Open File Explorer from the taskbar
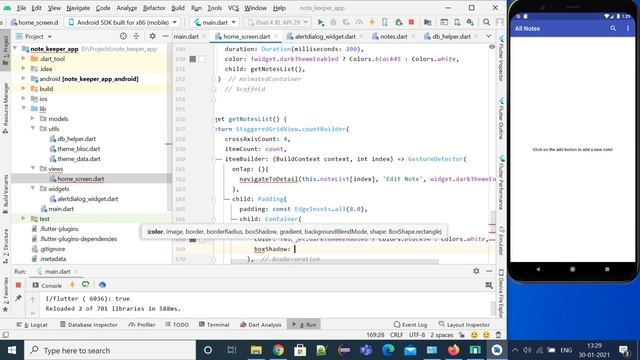This screenshot has height=360, width=640. point(256,350)
